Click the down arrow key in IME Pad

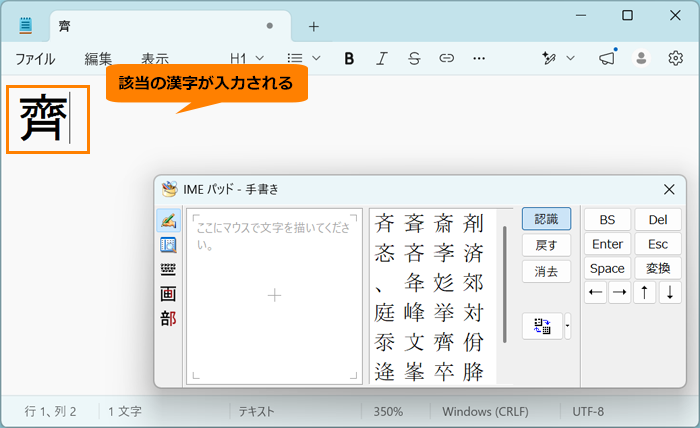pos(670,293)
